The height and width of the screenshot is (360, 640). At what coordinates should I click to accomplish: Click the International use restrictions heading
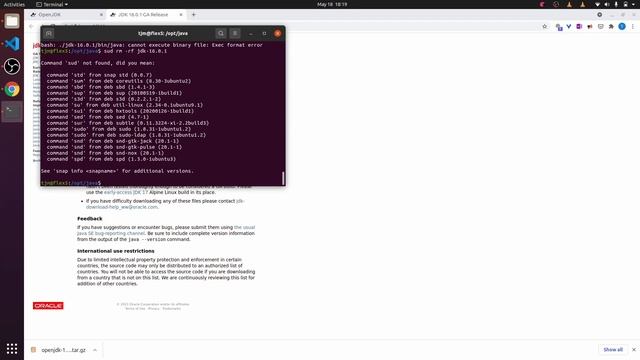pyautogui.click(x=116, y=251)
